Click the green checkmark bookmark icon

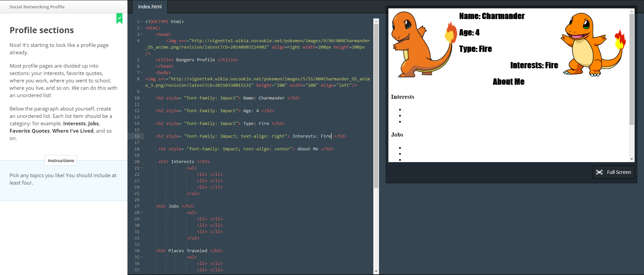[119, 18]
